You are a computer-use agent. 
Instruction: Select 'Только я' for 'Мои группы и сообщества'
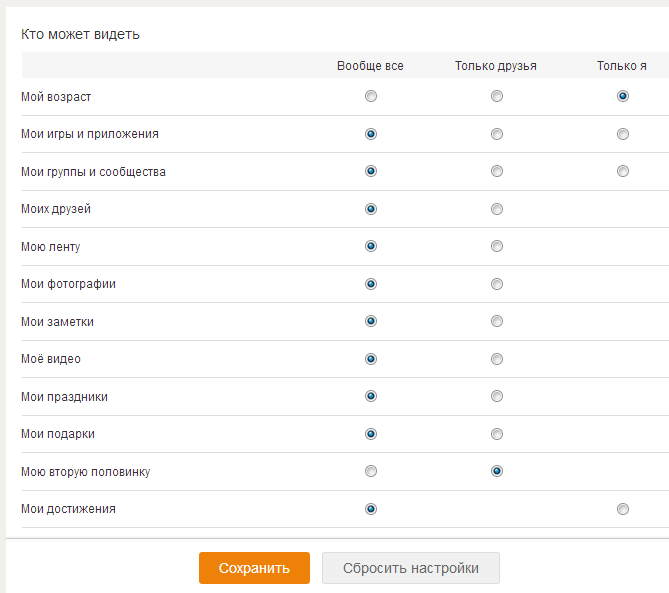coord(622,171)
